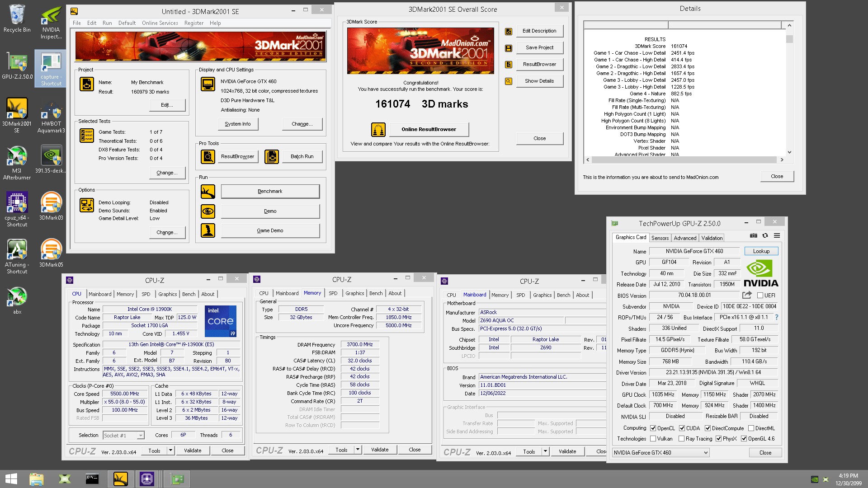This screenshot has height=488, width=868.
Task: Launch MSI Afterburner desktop icon
Action: pyautogui.click(x=17, y=163)
